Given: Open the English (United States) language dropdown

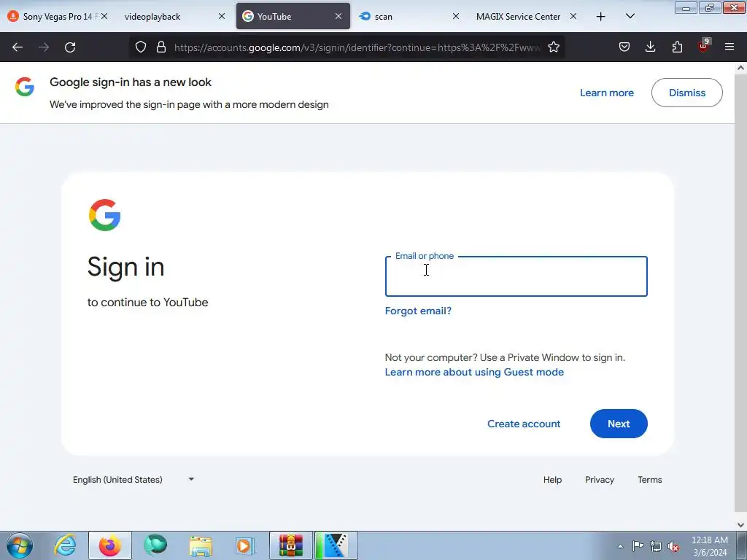Looking at the screenshot, I should [x=133, y=480].
